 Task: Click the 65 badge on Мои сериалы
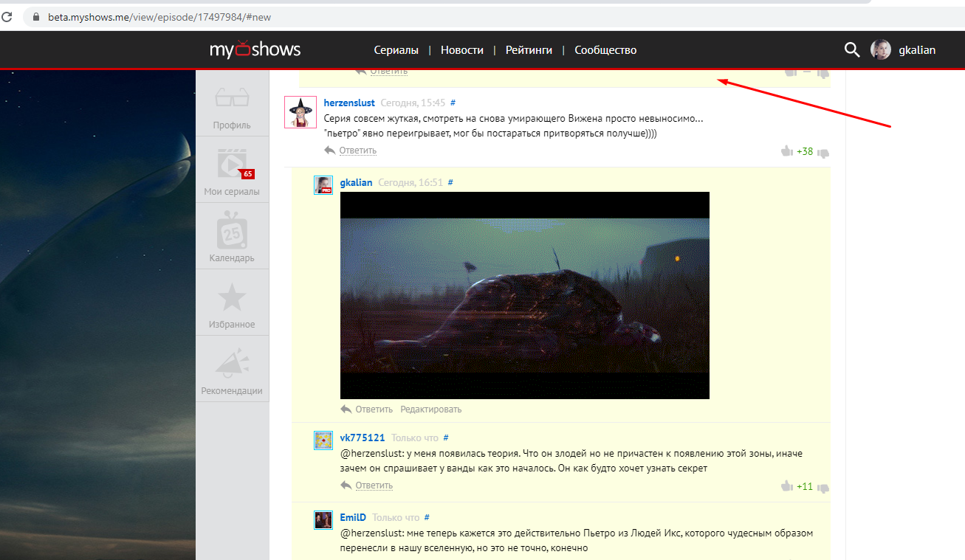247,174
